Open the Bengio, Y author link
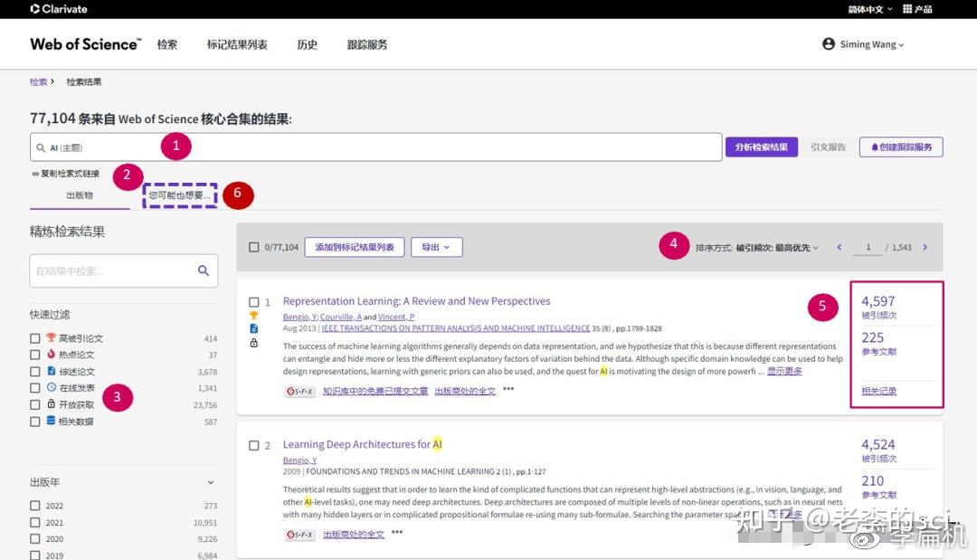This screenshot has width=977, height=560. 301,317
